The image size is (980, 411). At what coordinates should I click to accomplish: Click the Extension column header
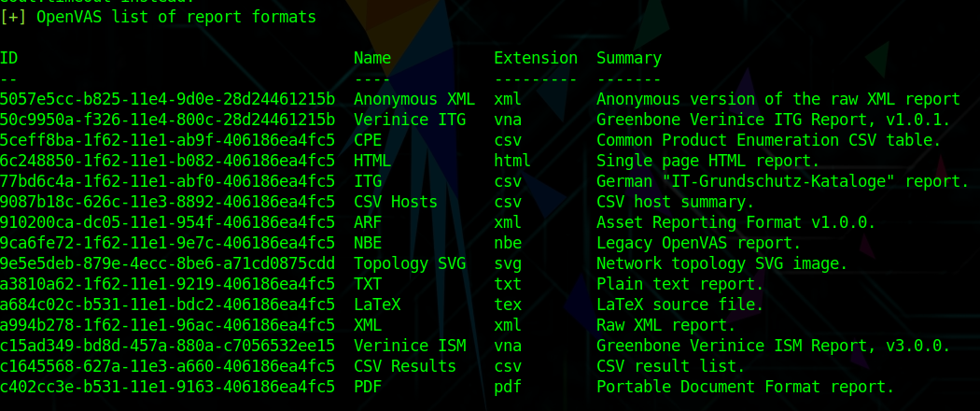[x=536, y=58]
